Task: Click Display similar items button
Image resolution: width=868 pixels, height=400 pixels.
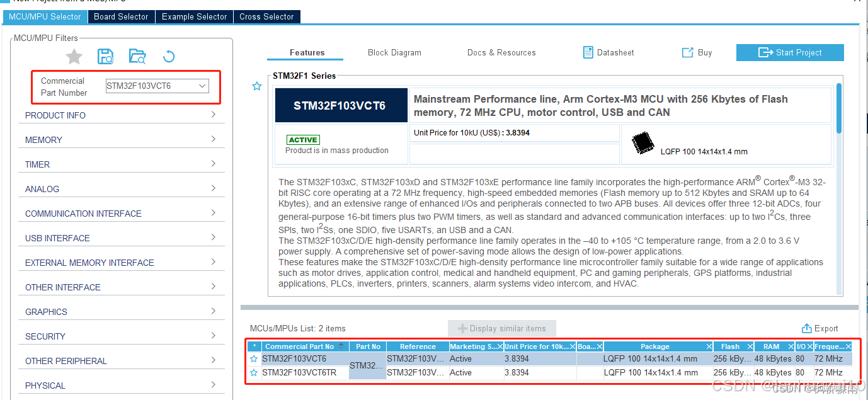Action: coord(502,328)
